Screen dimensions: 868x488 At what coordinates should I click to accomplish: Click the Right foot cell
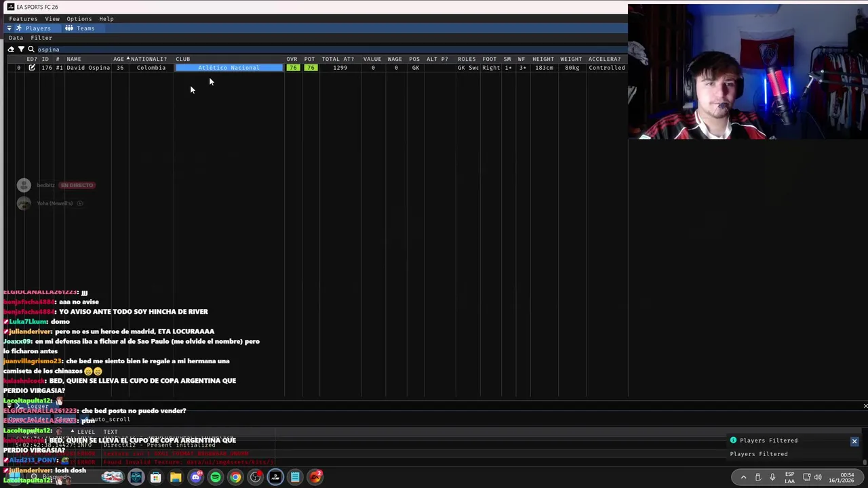(x=491, y=68)
